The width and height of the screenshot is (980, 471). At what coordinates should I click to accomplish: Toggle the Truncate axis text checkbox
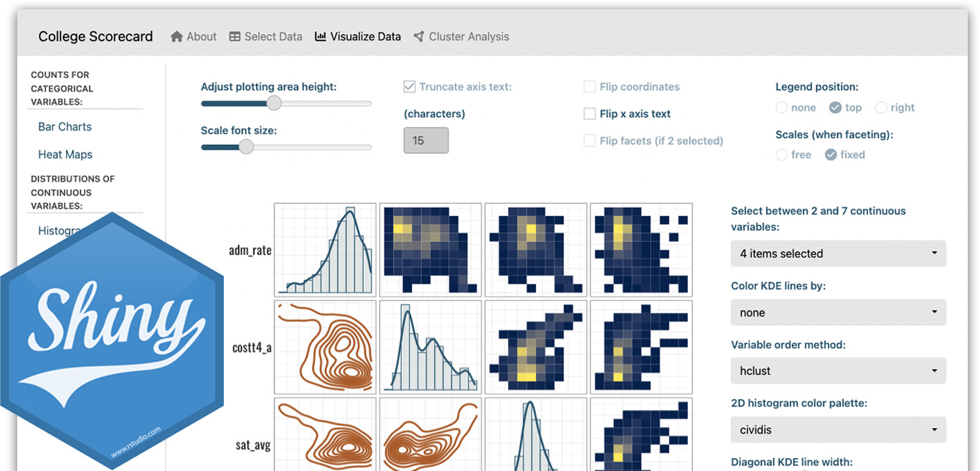pyautogui.click(x=410, y=87)
